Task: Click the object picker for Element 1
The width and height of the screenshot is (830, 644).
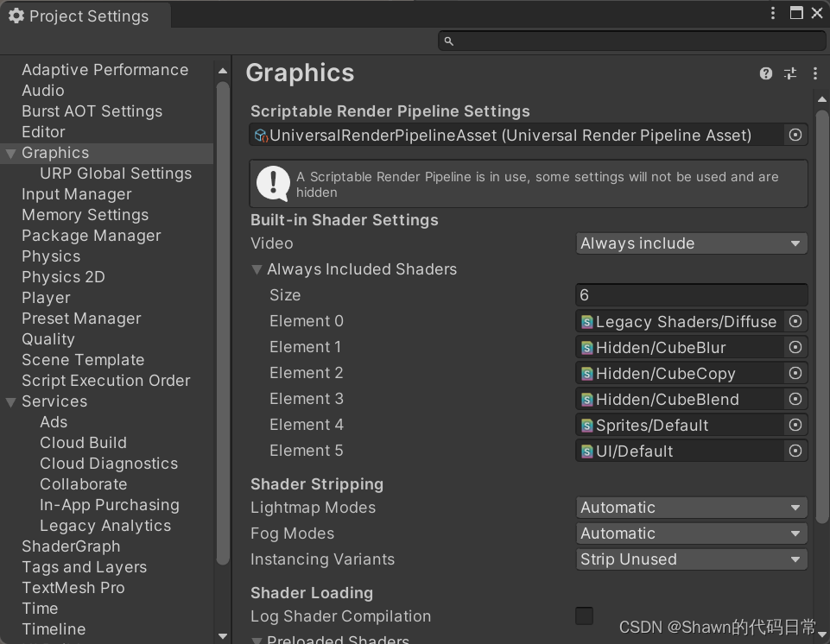Action: 795,347
